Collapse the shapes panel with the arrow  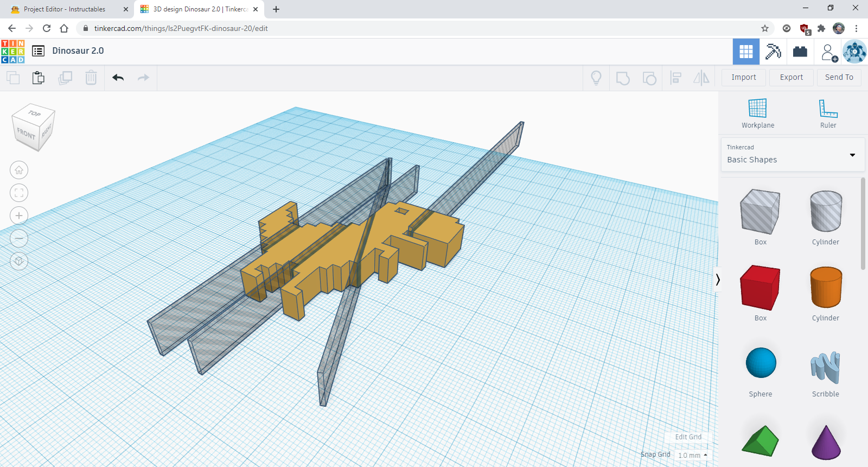pyautogui.click(x=718, y=280)
